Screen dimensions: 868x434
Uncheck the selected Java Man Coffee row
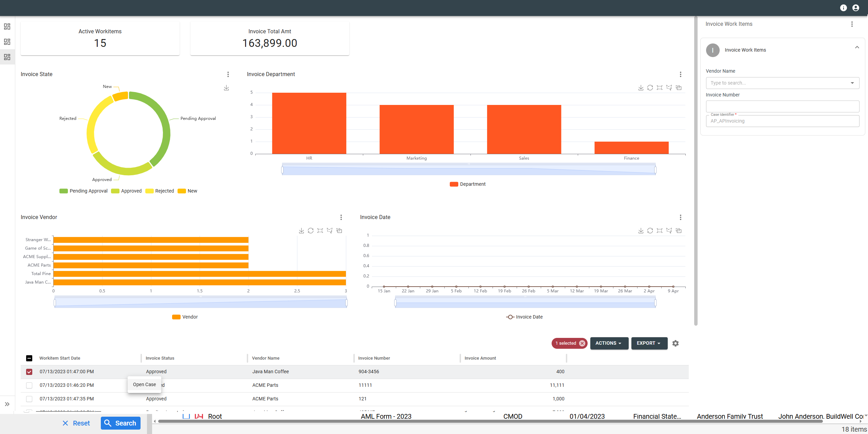29,372
